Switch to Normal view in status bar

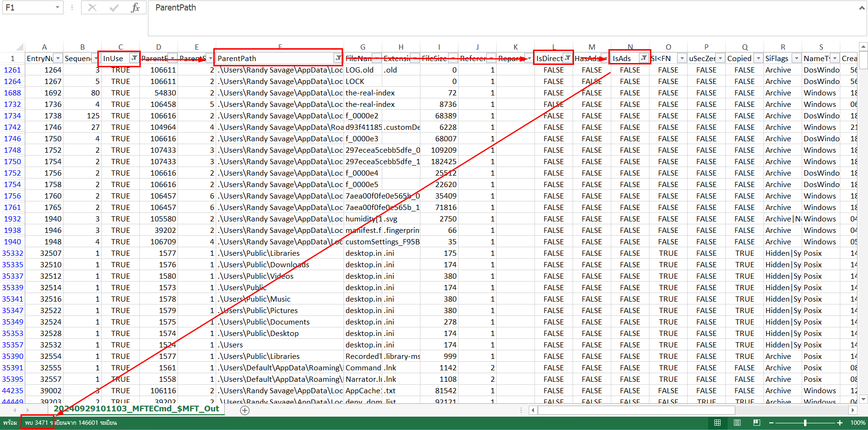tap(717, 423)
